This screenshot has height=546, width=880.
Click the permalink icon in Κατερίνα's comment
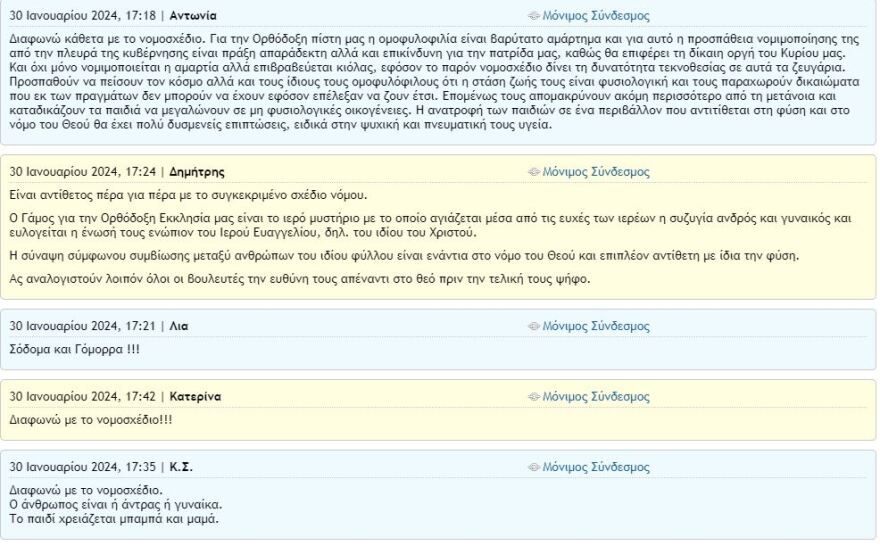tap(534, 397)
